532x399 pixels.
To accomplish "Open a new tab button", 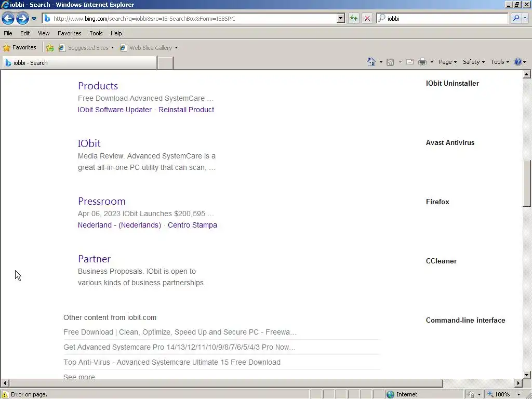I will [x=166, y=63].
